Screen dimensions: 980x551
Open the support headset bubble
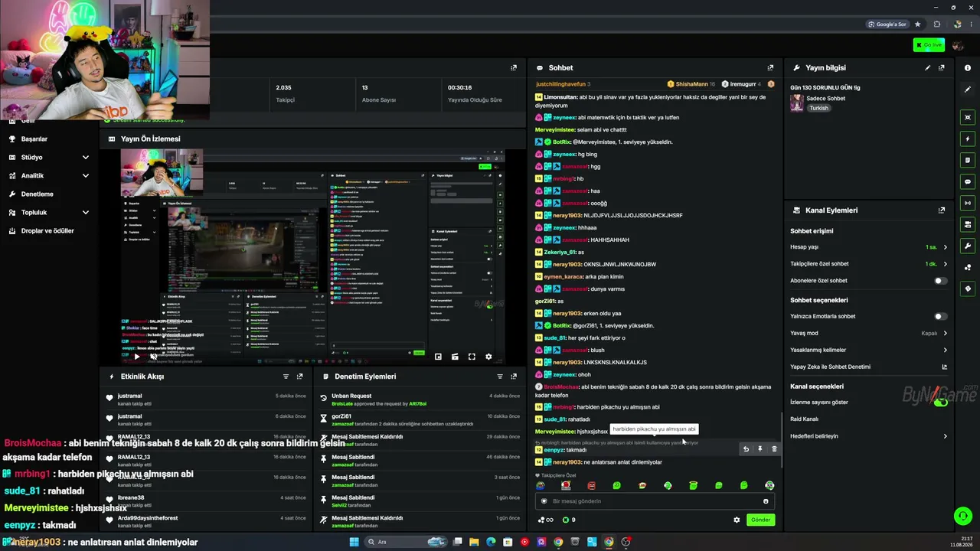[962, 516]
